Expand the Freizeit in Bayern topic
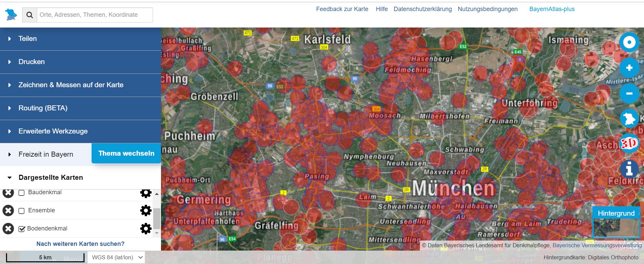Viewport: 644px width, 264px height. click(x=46, y=154)
